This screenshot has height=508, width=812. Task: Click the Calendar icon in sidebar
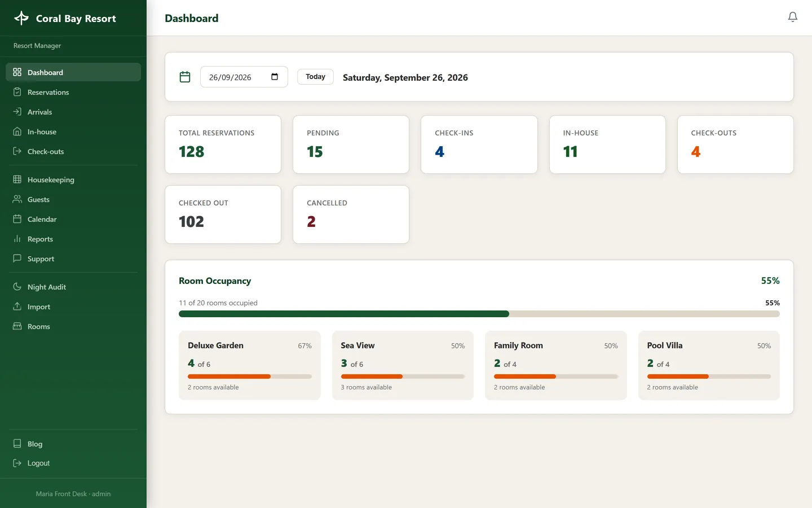point(17,219)
